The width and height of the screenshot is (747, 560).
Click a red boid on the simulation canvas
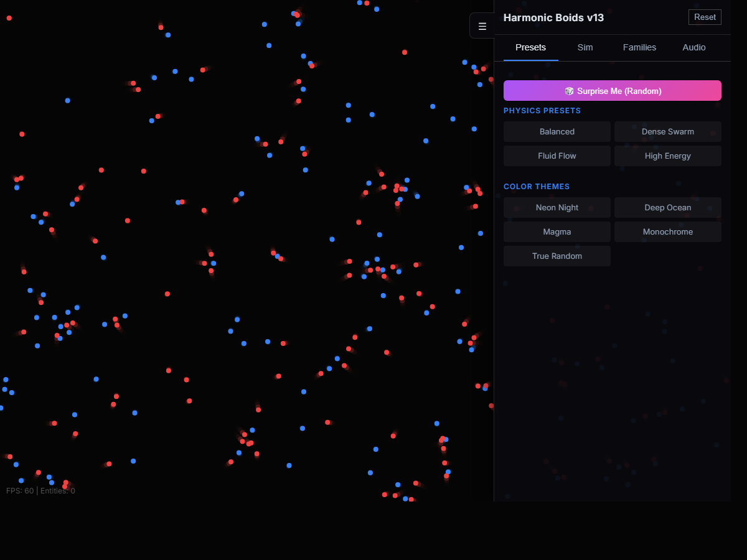pyautogui.click(x=101, y=169)
